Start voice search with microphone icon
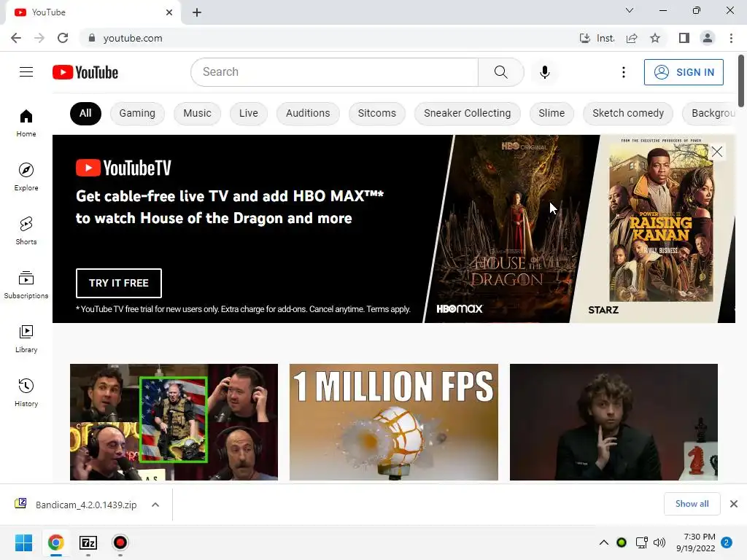 coord(544,72)
